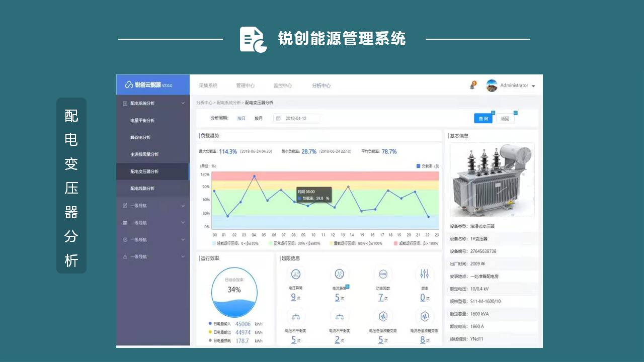Image resolution: width=644 pixels, height=362 pixels.
Task: Click the calendar icon in date field
Action: [x=278, y=119]
